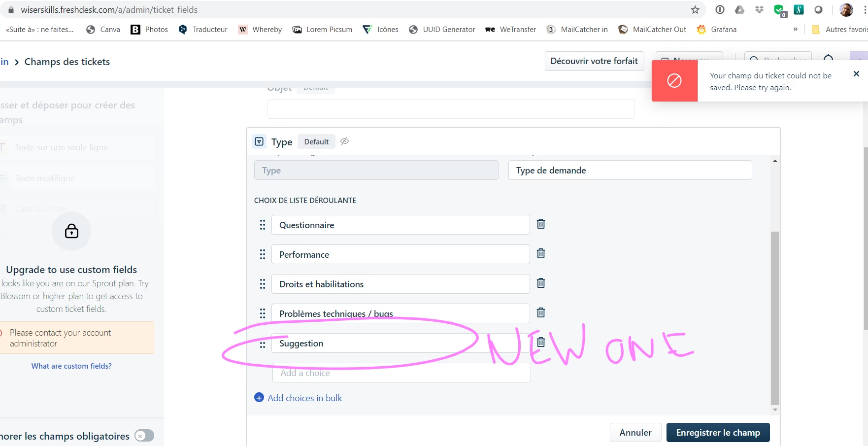Click the Default tag on Type field

[x=316, y=141]
